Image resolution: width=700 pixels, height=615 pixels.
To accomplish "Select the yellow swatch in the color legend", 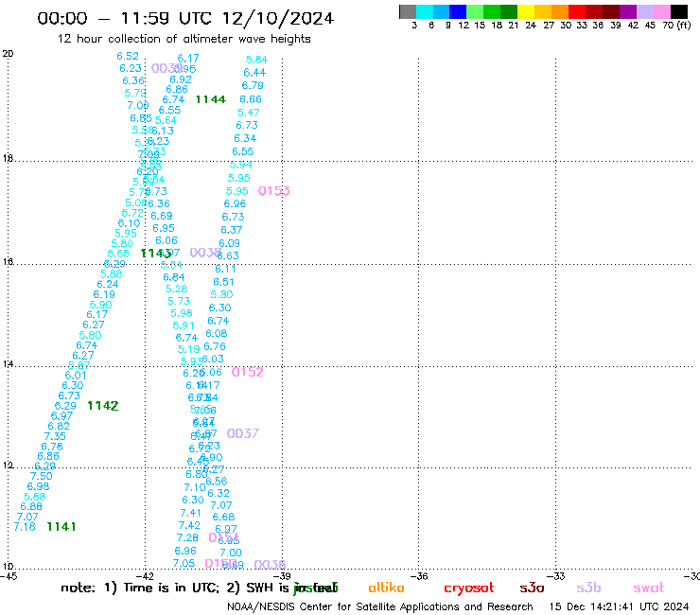I will 526,11.
